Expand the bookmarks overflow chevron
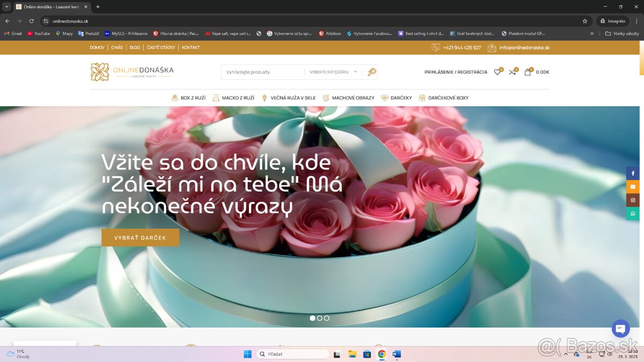The width and height of the screenshot is (644, 362). (592, 33)
